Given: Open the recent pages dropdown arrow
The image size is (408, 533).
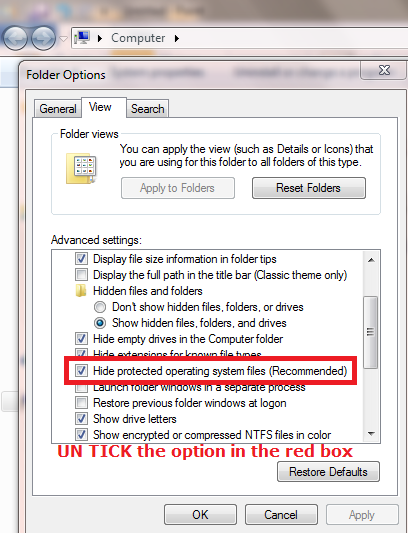Looking at the screenshot, I should click(64, 39).
